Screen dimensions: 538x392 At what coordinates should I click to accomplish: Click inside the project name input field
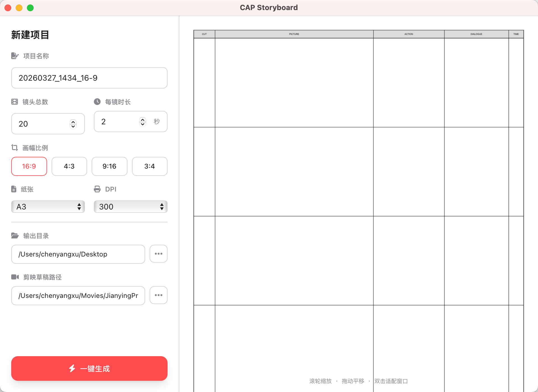89,78
